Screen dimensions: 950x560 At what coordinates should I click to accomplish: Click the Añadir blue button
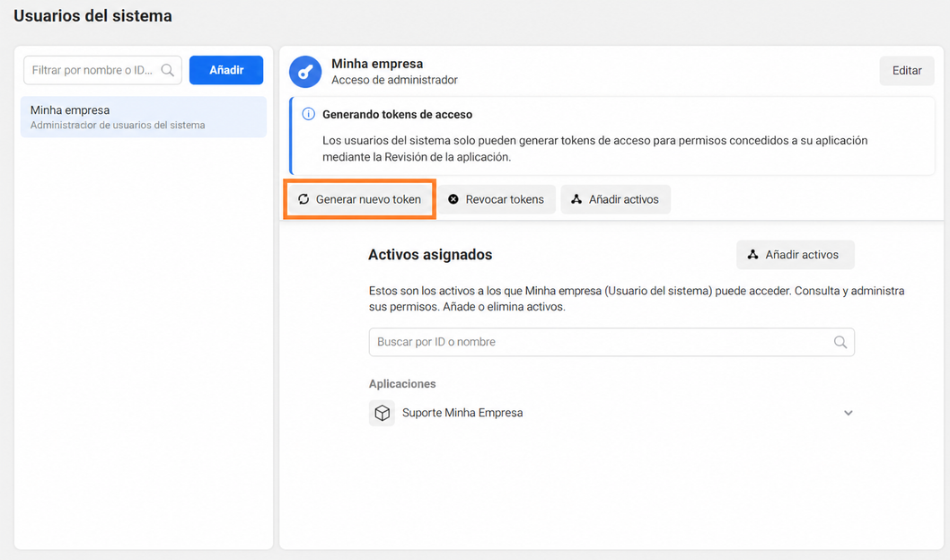[226, 70]
